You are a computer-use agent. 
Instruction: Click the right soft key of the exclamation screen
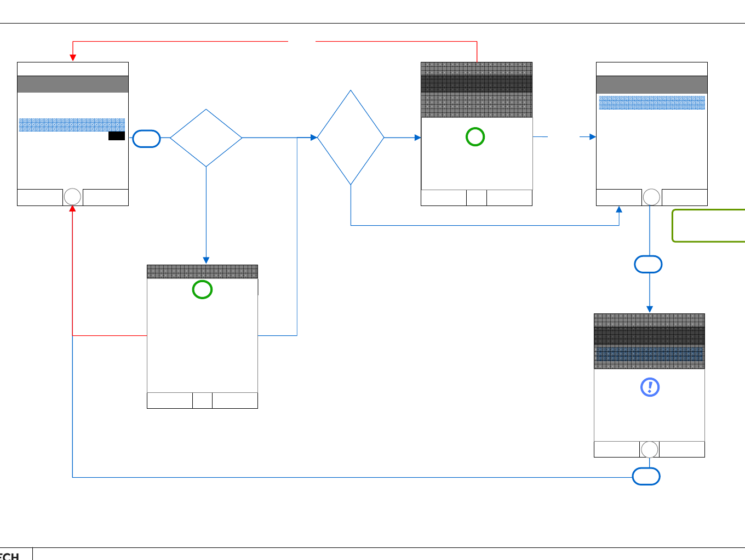(682, 449)
